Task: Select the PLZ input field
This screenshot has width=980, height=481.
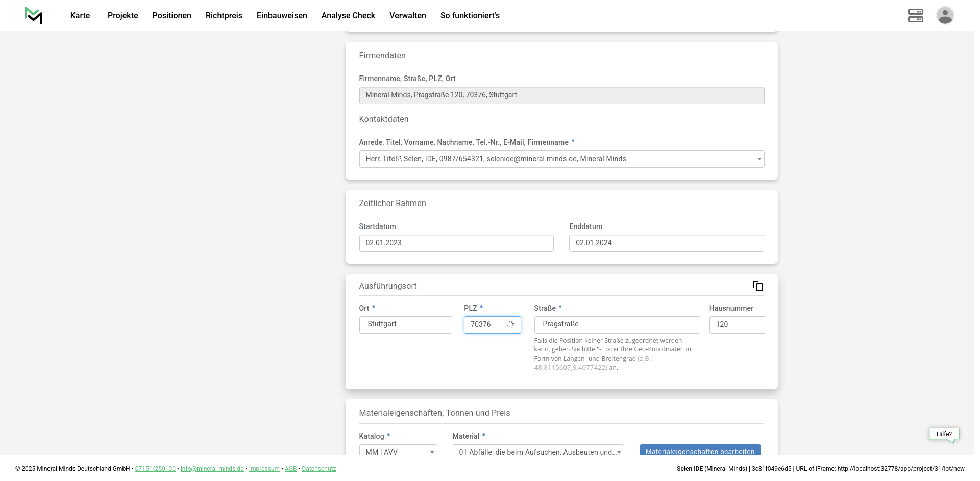Action: coord(486,325)
